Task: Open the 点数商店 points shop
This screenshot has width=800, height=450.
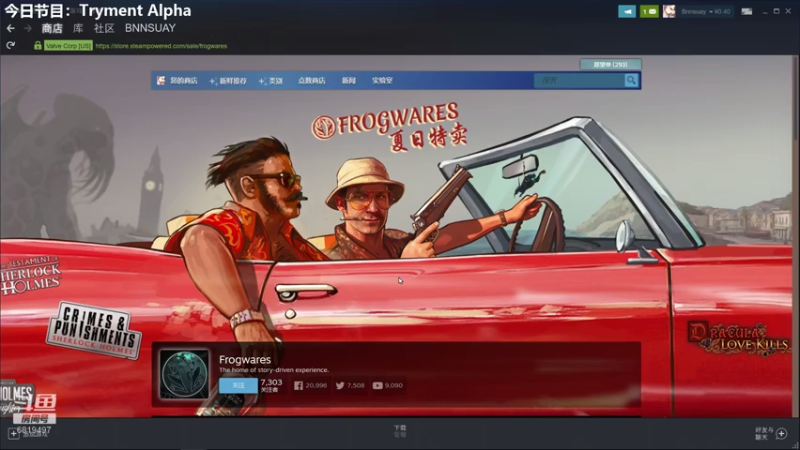Action: tap(312, 81)
